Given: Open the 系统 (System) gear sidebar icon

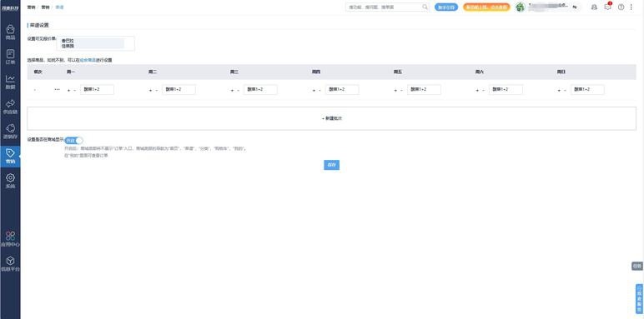Looking at the screenshot, I should point(10,177).
